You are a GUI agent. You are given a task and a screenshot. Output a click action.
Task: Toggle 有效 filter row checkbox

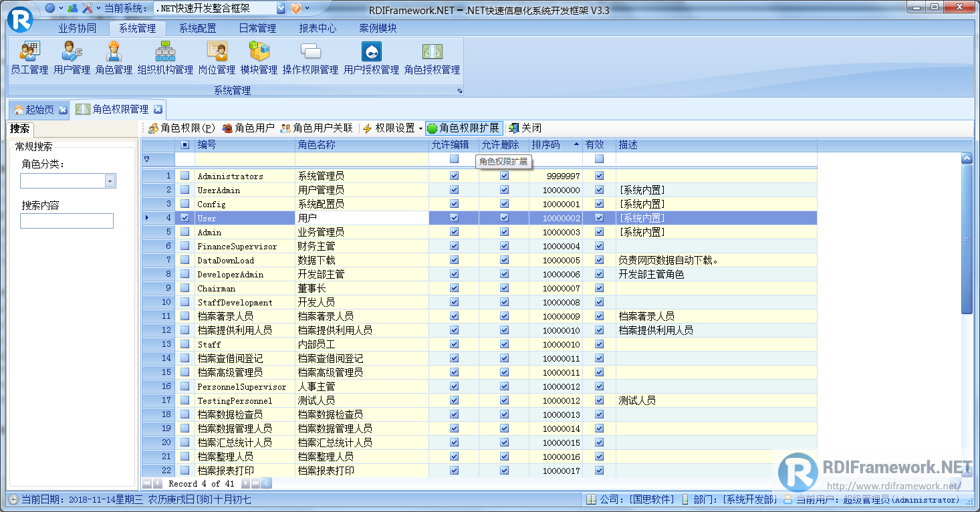(599, 159)
